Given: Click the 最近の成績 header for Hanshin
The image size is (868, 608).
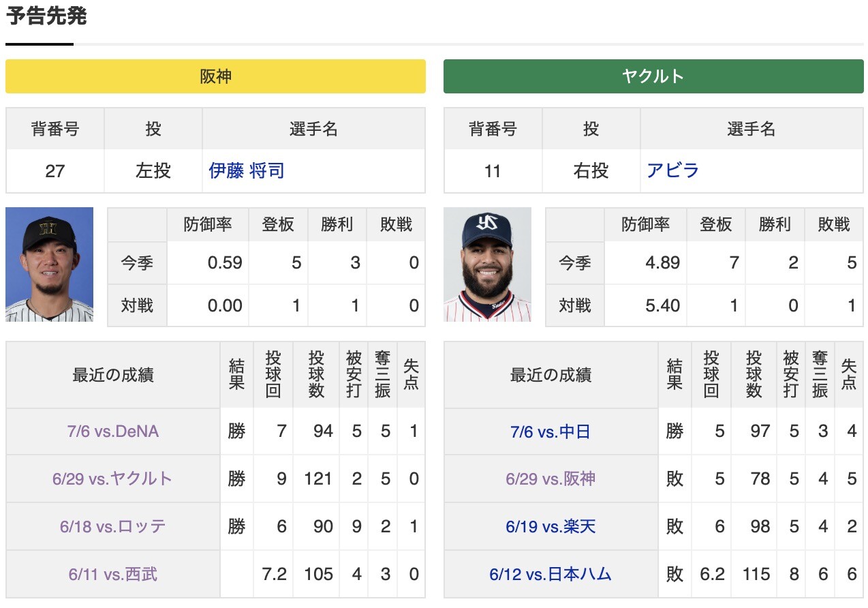Looking at the screenshot, I should coord(112,374).
